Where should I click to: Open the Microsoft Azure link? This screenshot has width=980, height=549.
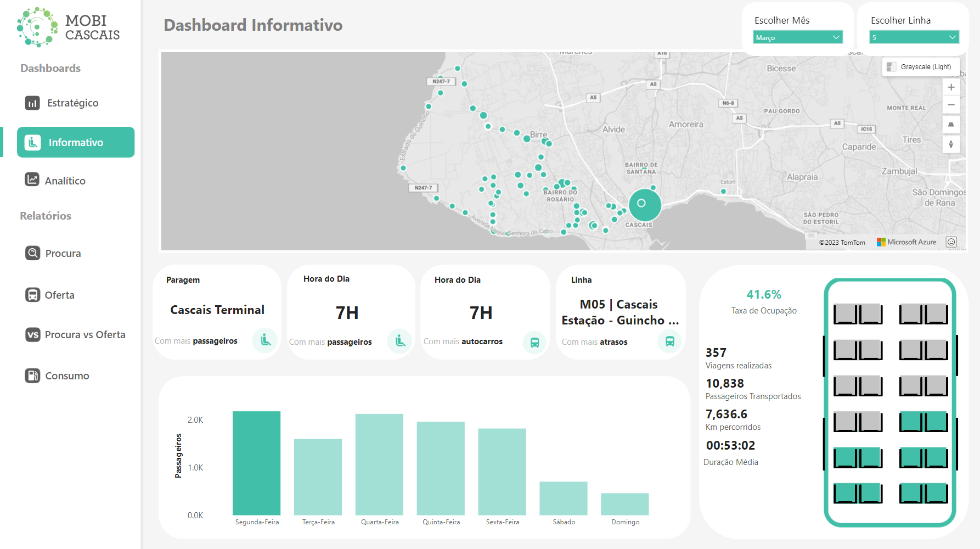[907, 242]
